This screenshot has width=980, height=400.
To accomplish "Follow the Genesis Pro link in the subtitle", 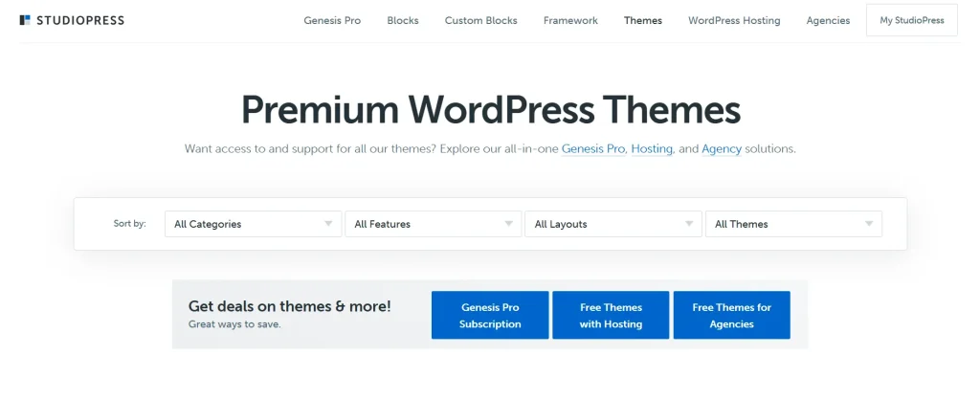I will 593,149.
